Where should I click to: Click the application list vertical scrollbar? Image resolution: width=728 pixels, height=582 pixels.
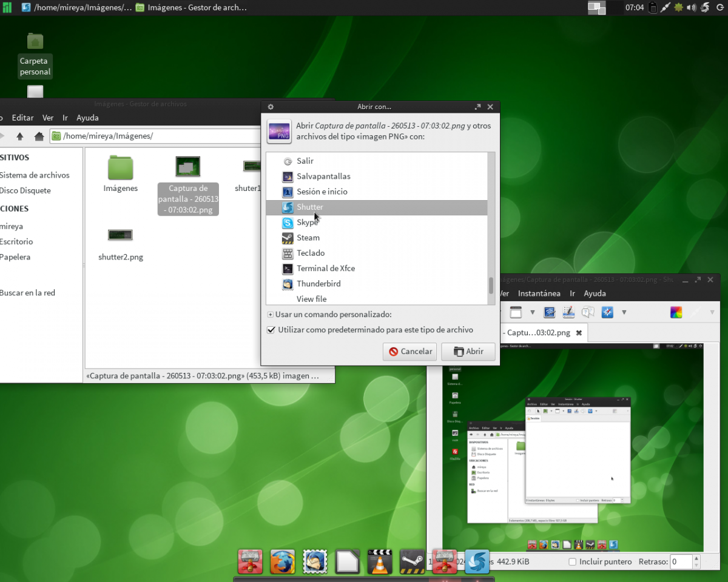[x=491, y=285]
